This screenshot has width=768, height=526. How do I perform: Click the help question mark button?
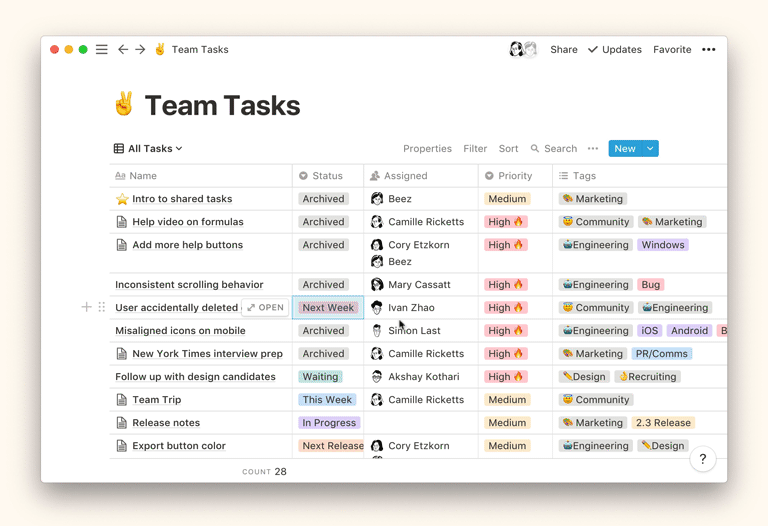coord(702,459)
